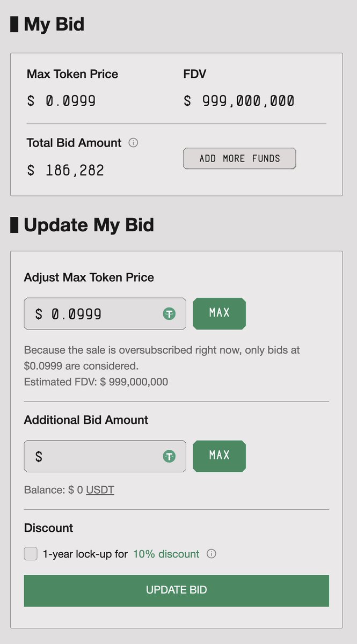Focus the Additional Bid Amount input field
Image resolution: width=357 pixels, height=644 pixels.
(x=105, y=457)
